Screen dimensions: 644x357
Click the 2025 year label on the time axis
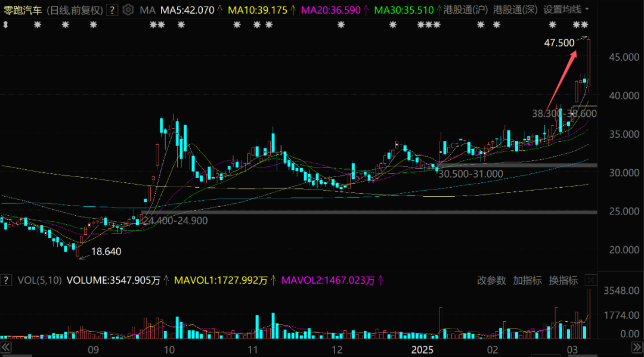tap(422, 350)
